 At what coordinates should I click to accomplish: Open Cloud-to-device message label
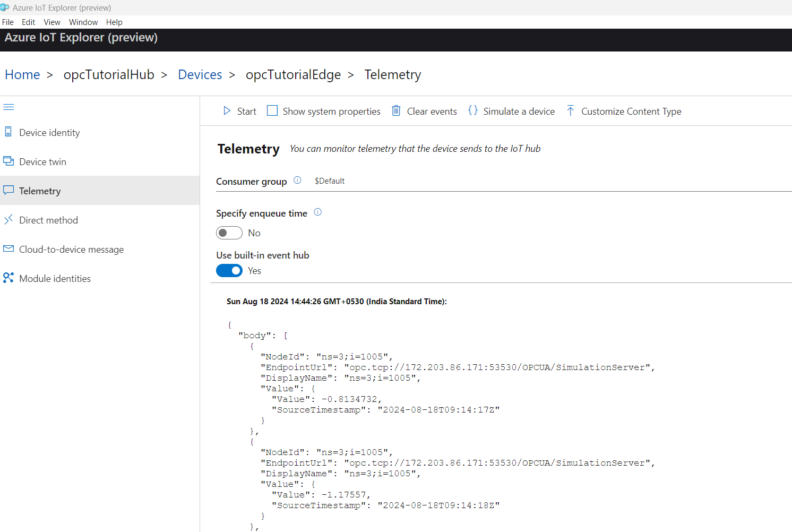pyautogui.click(x=71, y=250)
